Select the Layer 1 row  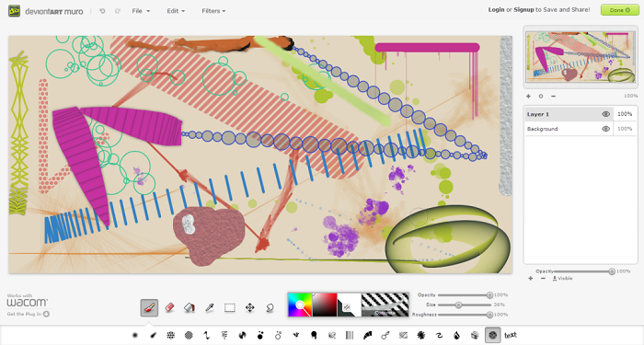(569, 114)
